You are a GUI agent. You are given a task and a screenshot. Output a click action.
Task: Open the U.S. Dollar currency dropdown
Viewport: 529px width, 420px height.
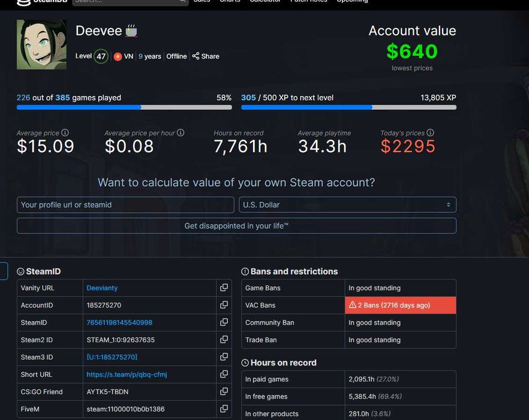pos(347,205)
